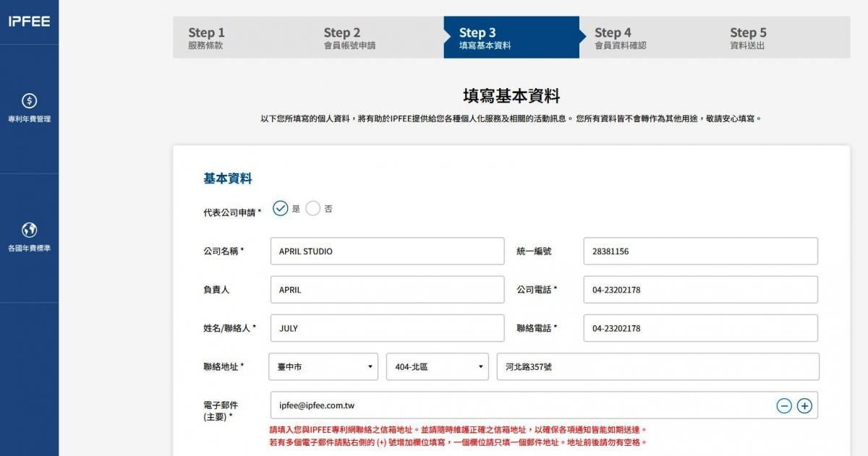Screen dimensions: 868x456
Task: Remove email field with minus icon
Action: [784, 406]
